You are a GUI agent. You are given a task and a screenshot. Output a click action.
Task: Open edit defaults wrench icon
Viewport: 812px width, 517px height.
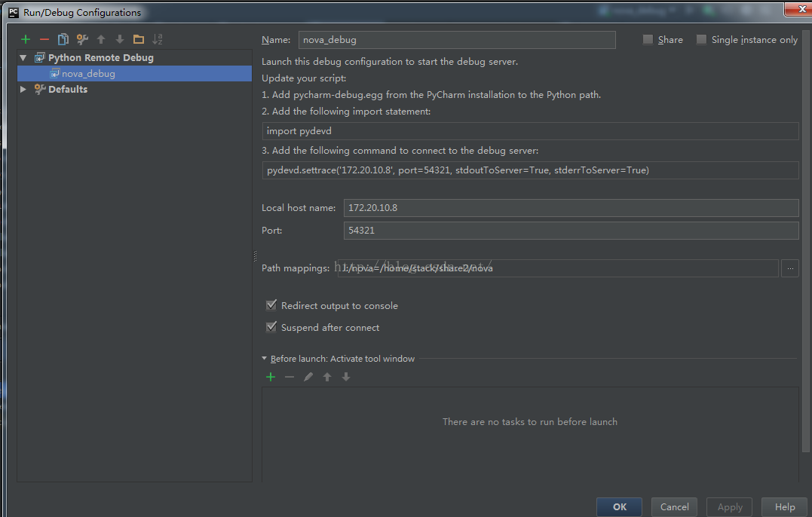coord(82,39)
